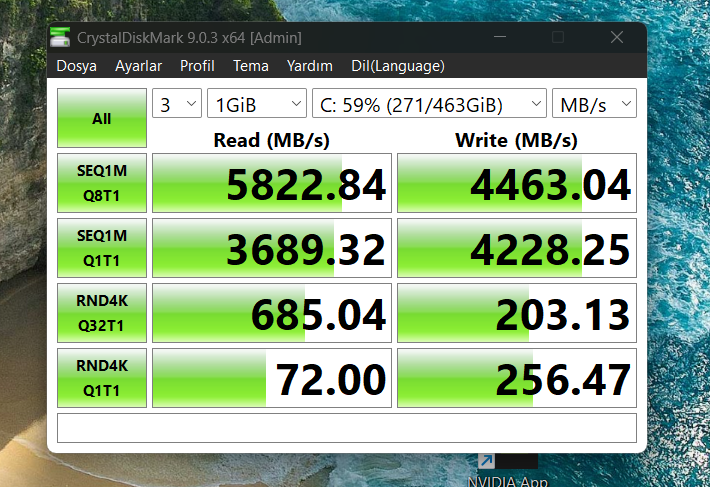Expand the C: 59% drive selection dropdown
The image size is (710, 487).
(x=429, y=104)
